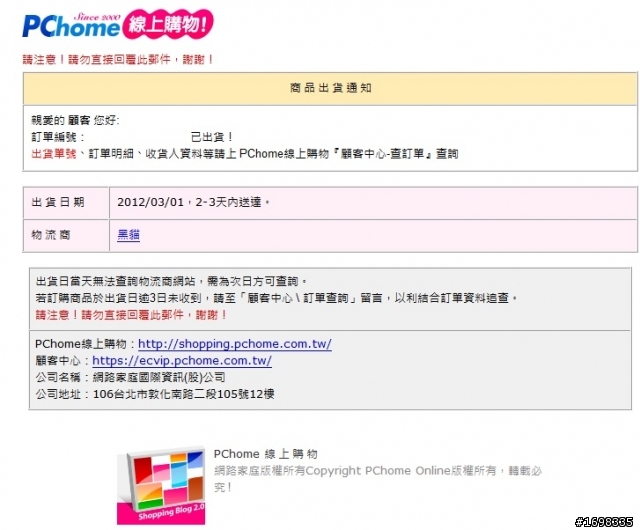Click the 物流商 label cell

[x=66, y=235]
